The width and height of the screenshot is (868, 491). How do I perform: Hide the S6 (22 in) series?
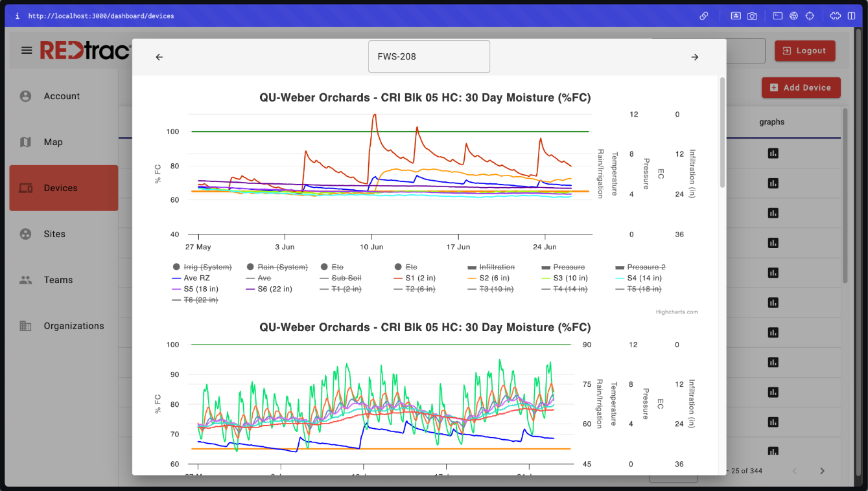click(269, 289)
